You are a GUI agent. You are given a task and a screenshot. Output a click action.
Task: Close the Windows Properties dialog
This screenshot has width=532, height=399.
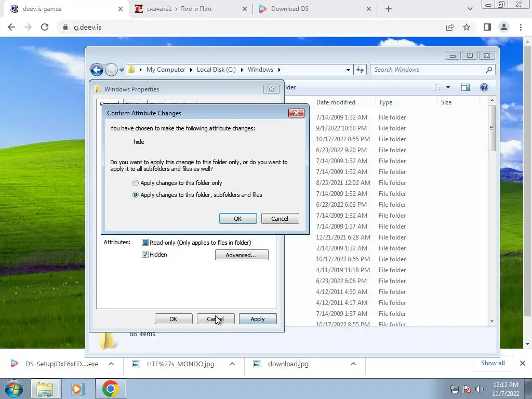[x=271, y=89]
